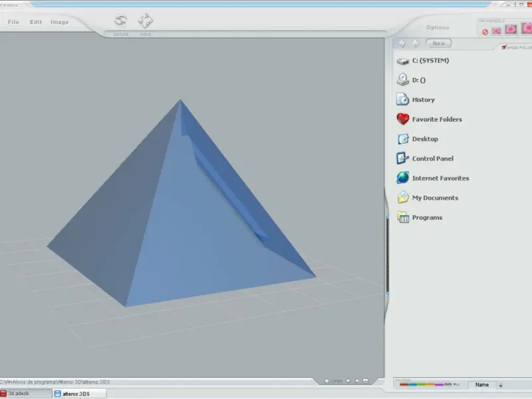Click the second diamond icon right of Open

(x=357, y=381)
